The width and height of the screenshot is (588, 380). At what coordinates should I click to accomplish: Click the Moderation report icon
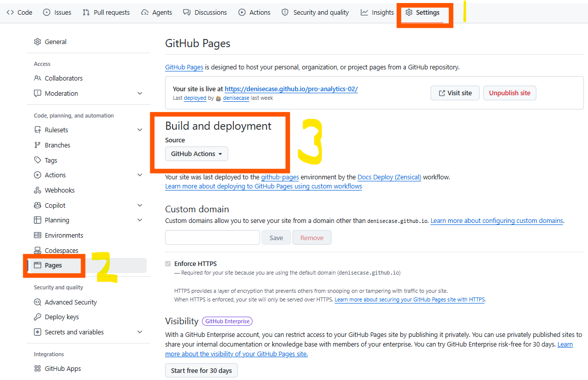click(x=37, y=93)
